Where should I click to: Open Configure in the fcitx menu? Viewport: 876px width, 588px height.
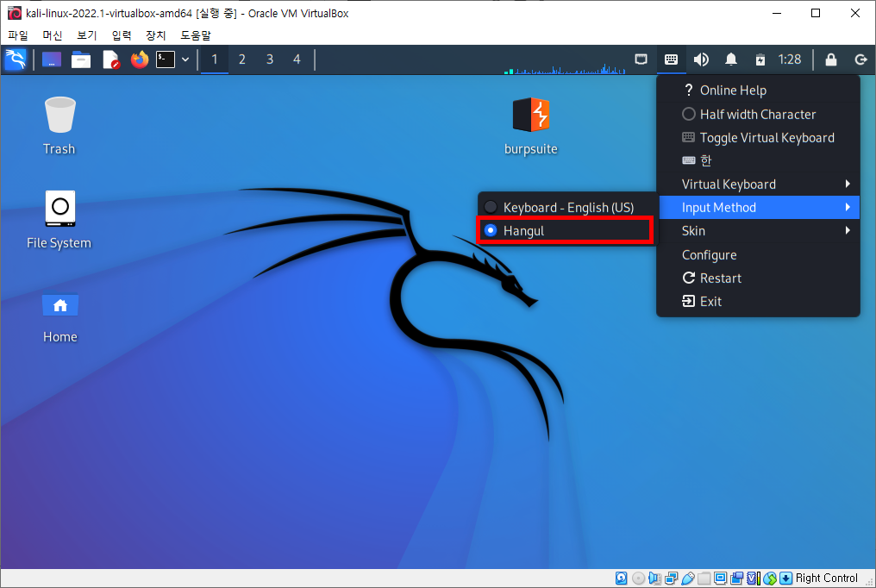click(758, 255)
